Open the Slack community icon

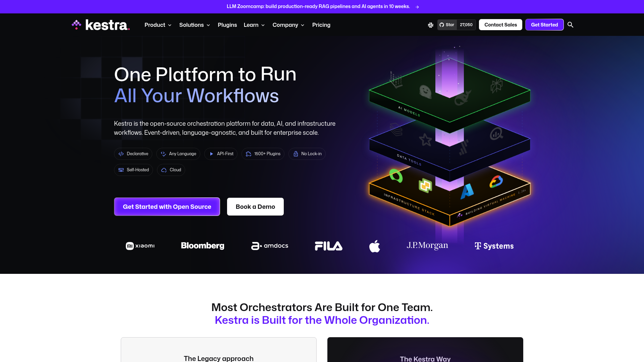[x=431, y=25]
